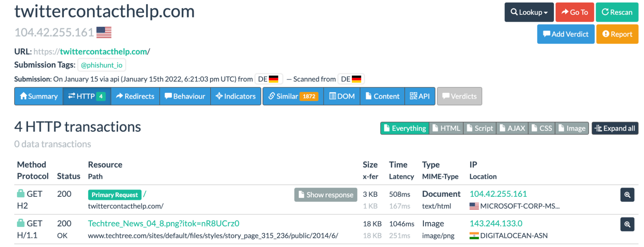Viewport: 644px width, 247px height.
Task: Rescan the website
Action: 617,12
